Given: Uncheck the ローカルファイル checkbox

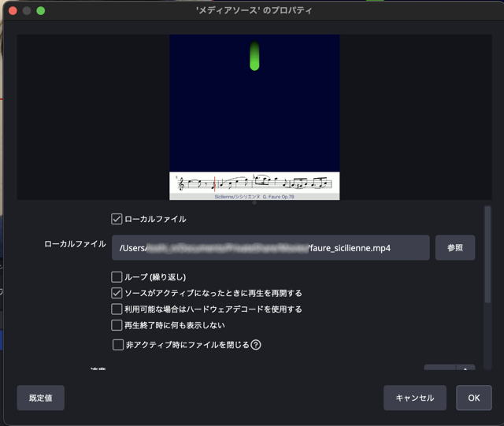Looking at the screenshot, I should (x=117, y=219).
